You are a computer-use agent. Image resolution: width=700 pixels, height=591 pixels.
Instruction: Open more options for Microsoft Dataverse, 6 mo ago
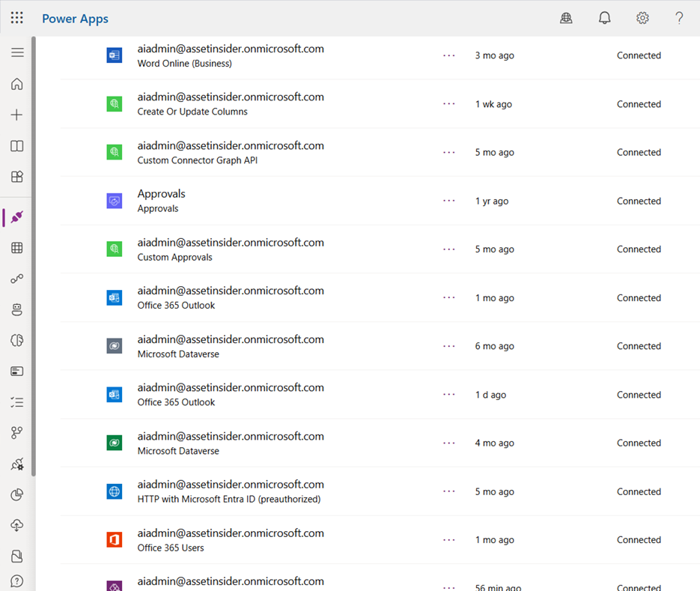tap(449, 346)
